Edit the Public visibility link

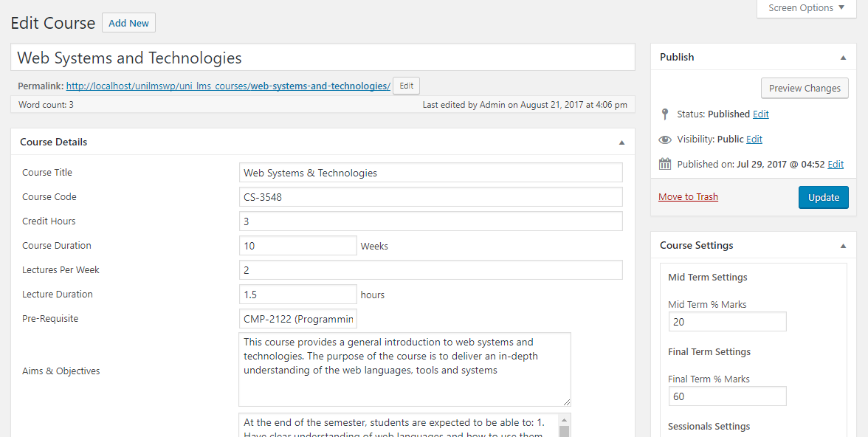(754, 140)
